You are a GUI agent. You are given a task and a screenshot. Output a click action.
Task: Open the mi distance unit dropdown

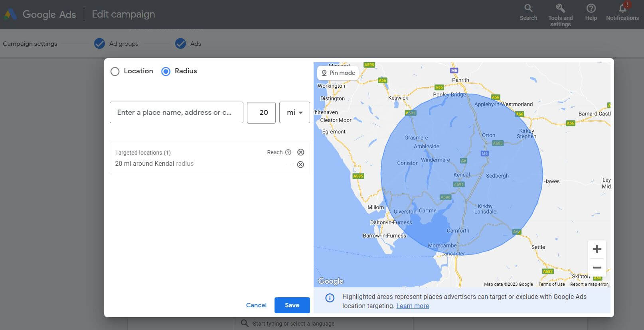pos(294,112)
